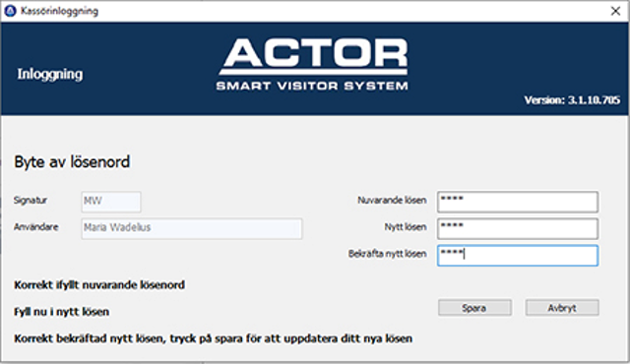
Task: Click the Användare label
Action: pyautogui.click(x=36, y=227)
